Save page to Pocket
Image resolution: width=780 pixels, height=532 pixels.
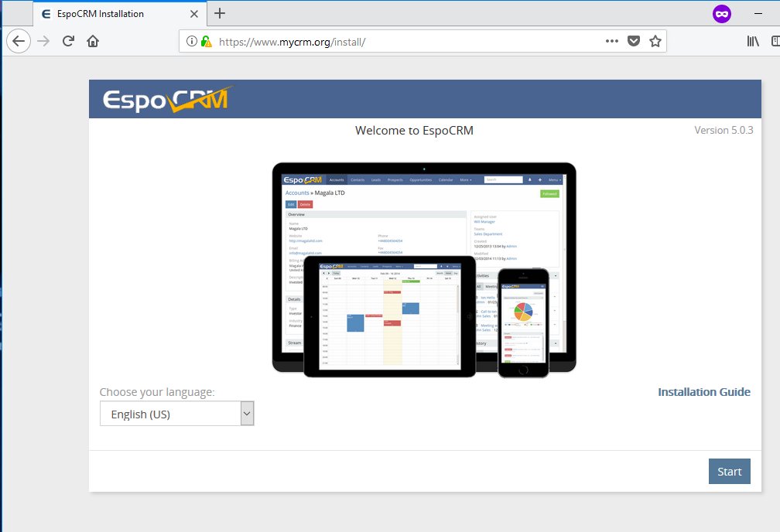tap(633, 41)
